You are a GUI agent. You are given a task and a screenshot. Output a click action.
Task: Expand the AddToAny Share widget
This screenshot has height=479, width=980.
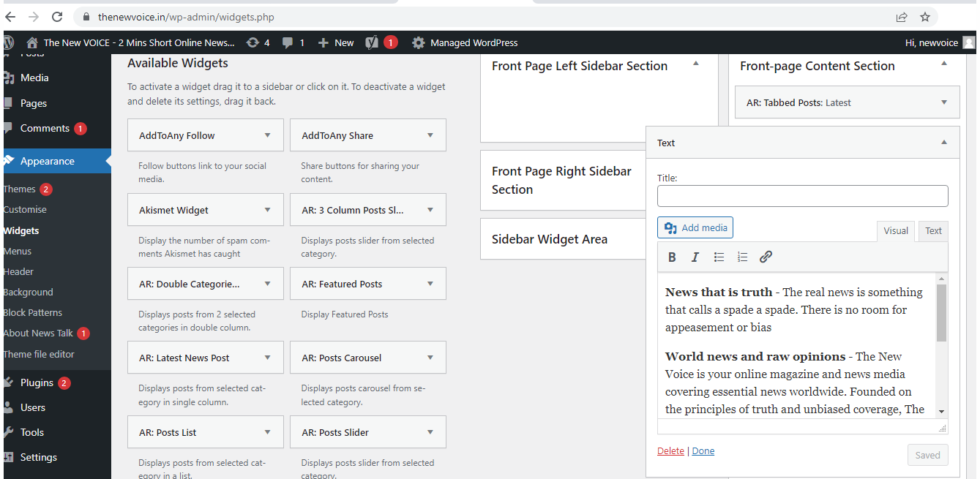coord(430,135)
